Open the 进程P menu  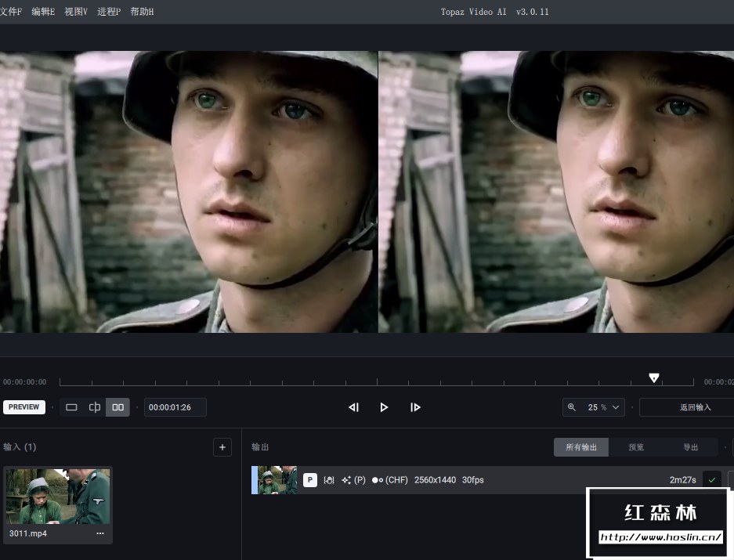[x=109, y=12]
